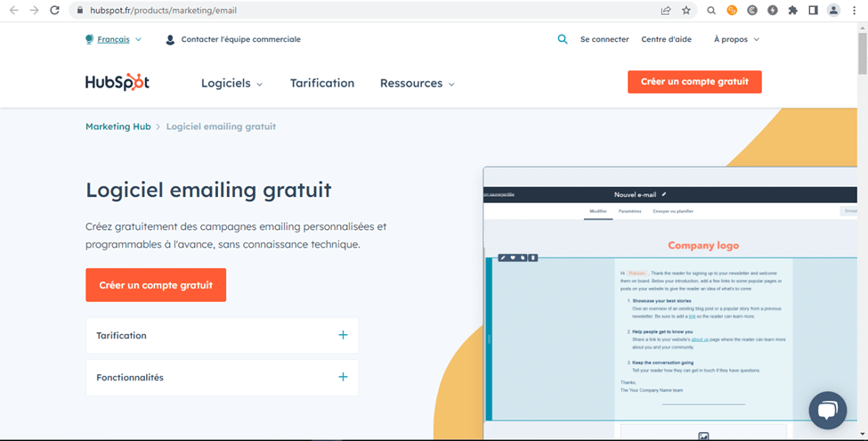
Task: Reload the page with the refresh icon
Action: pos(54,11)
